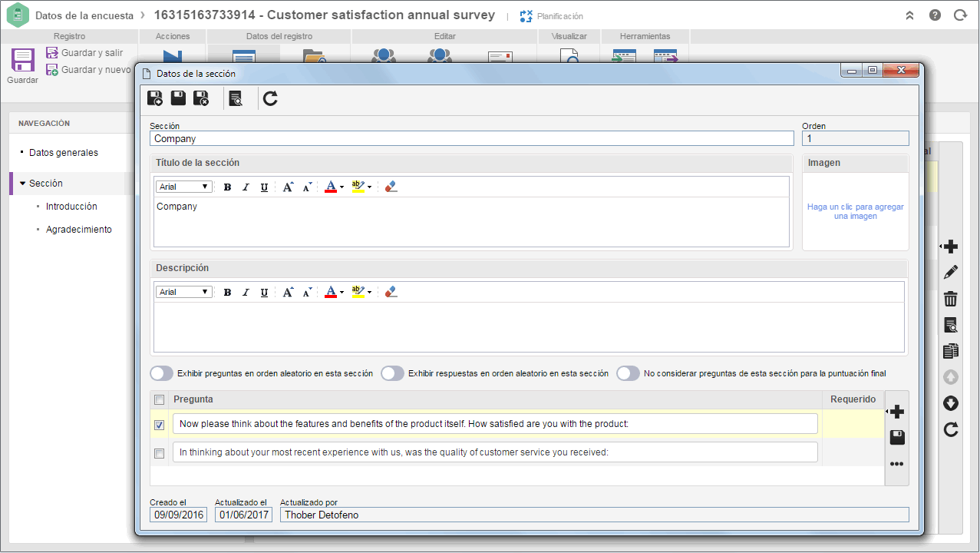Click the save question floppy icon
The image size is (980, 553).
[x=896, y=438]
